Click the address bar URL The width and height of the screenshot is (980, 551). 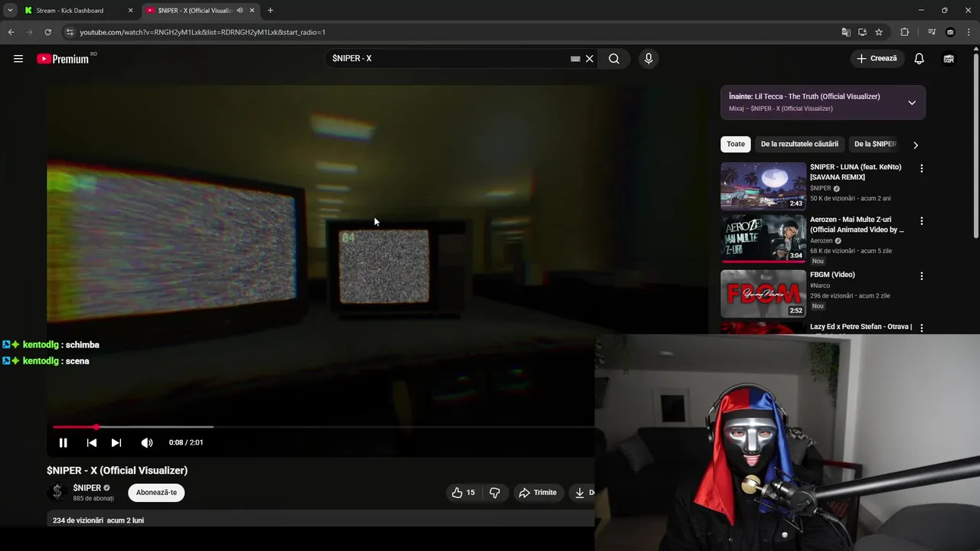coord(203,32)
